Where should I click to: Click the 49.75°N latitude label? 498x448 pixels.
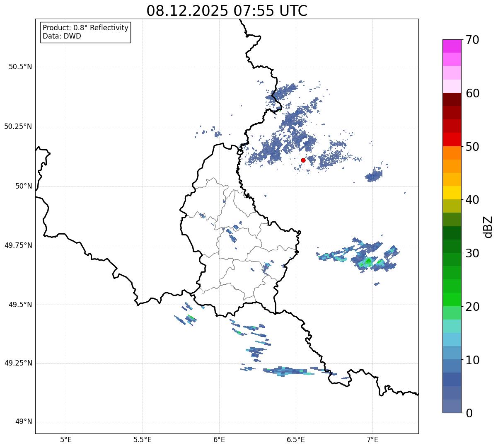pyautogui.click(x=18, y=245)
